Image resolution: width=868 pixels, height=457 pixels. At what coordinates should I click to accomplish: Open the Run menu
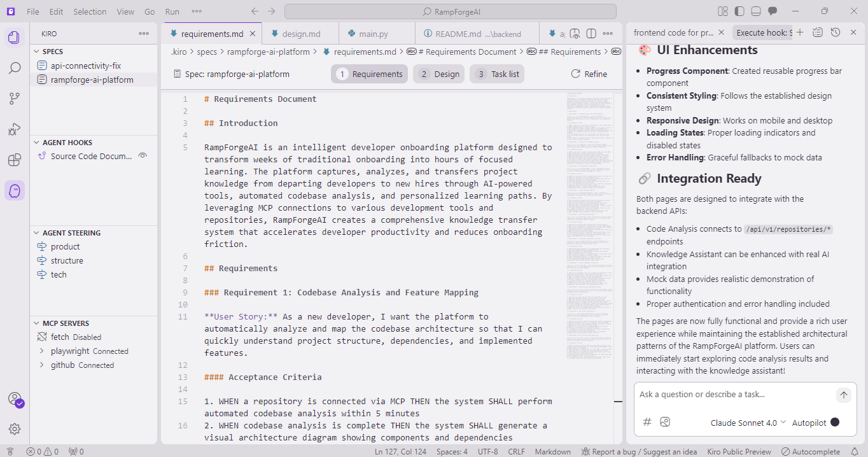coord(172,11)
